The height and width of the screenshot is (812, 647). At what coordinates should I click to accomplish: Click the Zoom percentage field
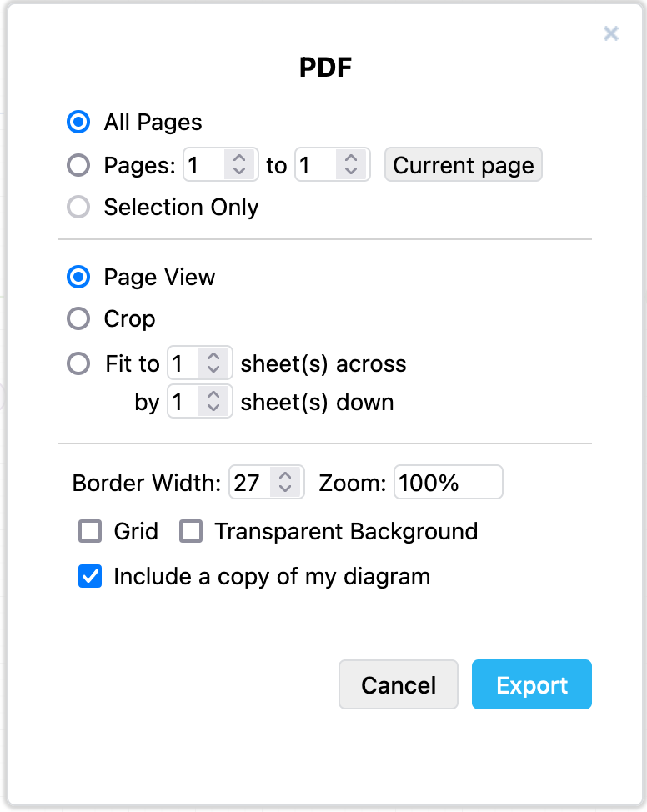tap(448, 482)
